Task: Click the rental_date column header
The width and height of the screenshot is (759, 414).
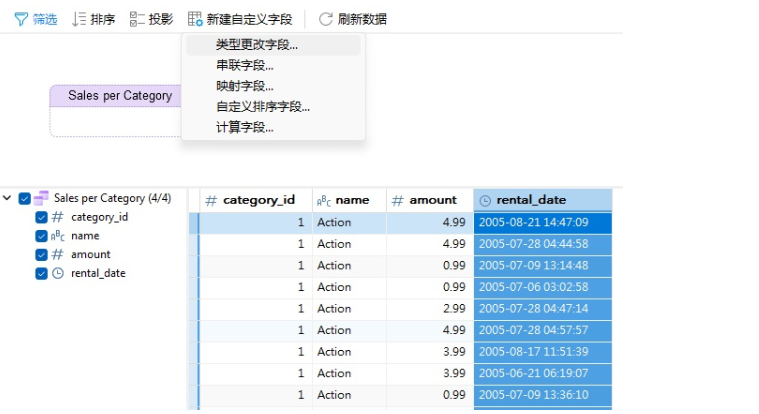Action: (x=543, y=200)
